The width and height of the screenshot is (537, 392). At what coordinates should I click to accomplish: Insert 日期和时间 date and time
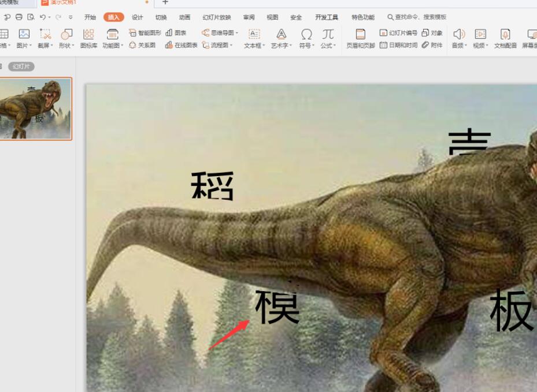pyautogui.click(x=398, y=45)
